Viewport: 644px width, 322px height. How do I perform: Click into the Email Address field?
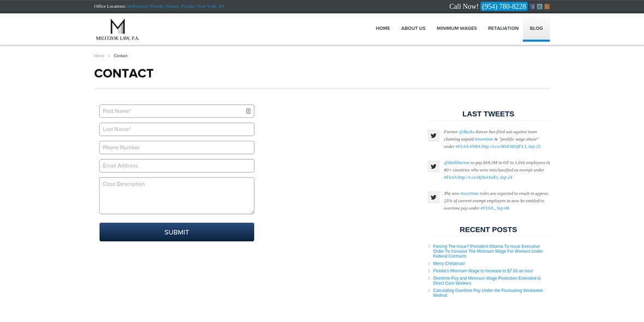176,166
